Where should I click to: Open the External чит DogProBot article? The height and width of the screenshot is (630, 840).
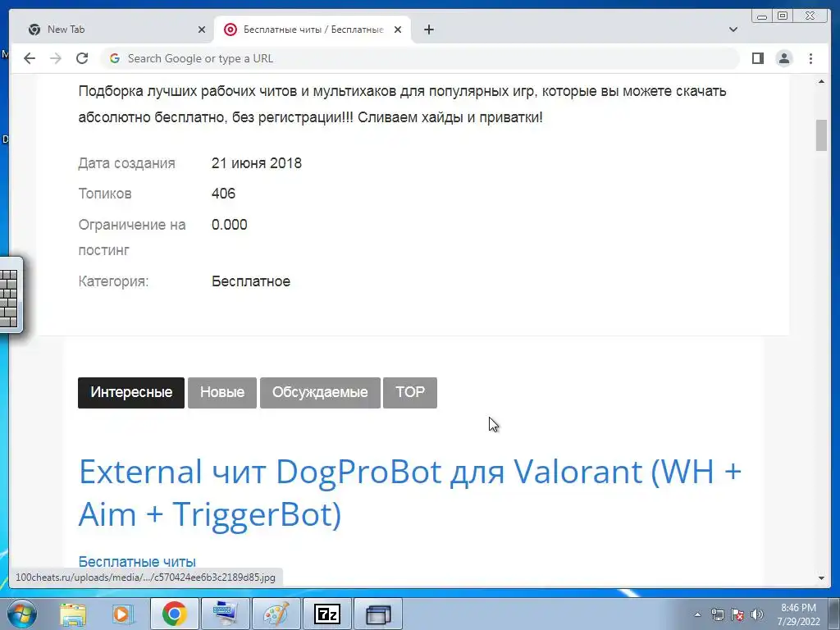point(410,493)
